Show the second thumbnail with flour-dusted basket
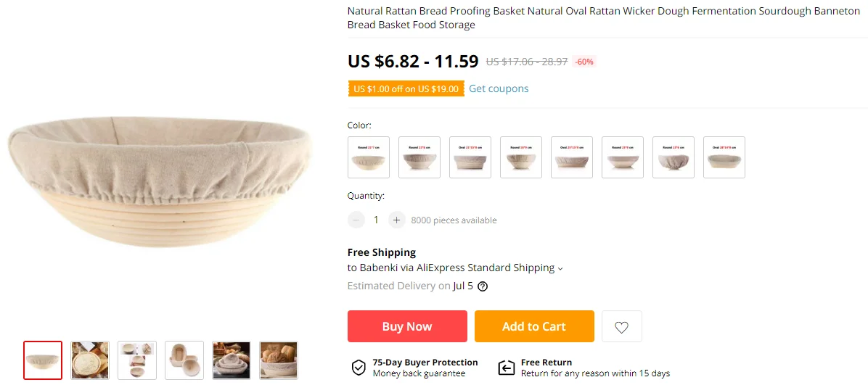Viewport: 868px width, 385px height. click(90, 360)
